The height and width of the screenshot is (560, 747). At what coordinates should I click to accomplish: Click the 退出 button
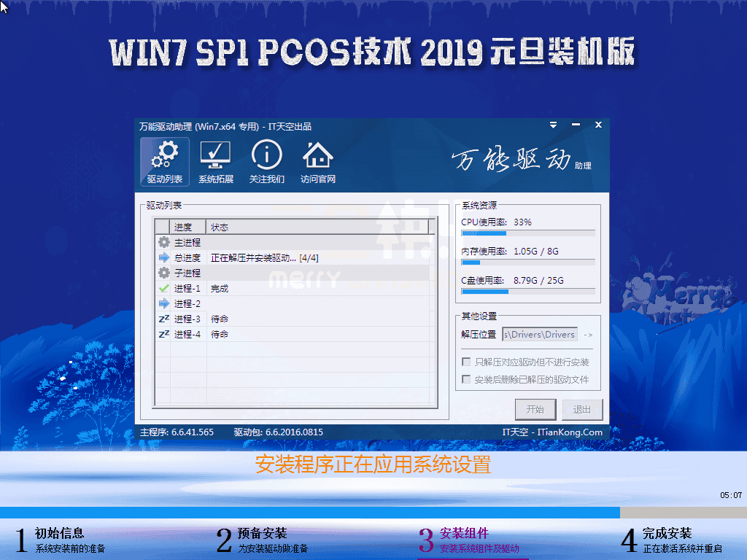coord(581,410)
